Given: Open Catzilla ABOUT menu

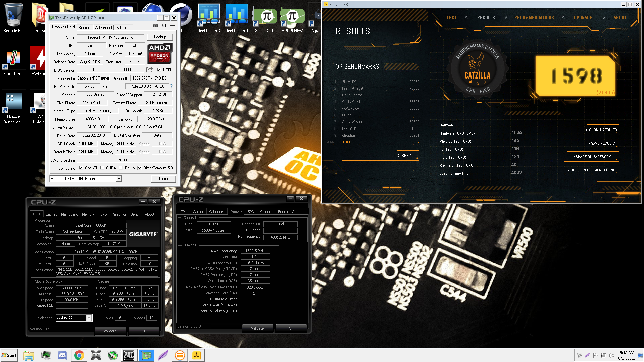Looking at the screenshot, I should pyautogui.click(x=620, y=18).
